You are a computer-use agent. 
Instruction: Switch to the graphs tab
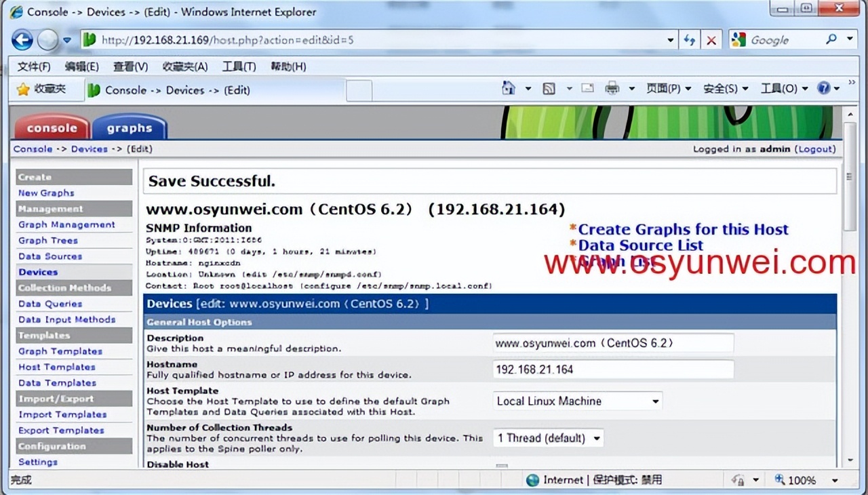tap(130, 127)
